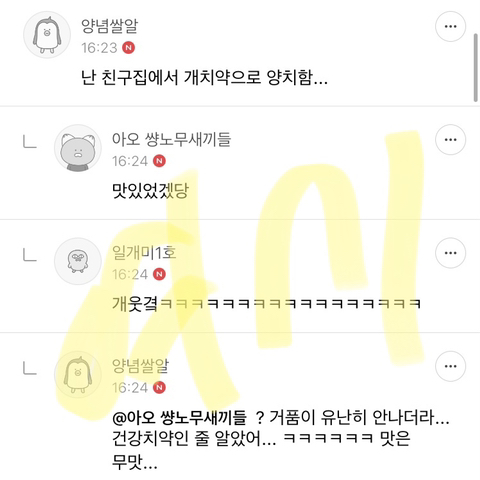Tap the N badge on 양념쌀알's bottom reply

pyautogui.click(x=159, y=387)
